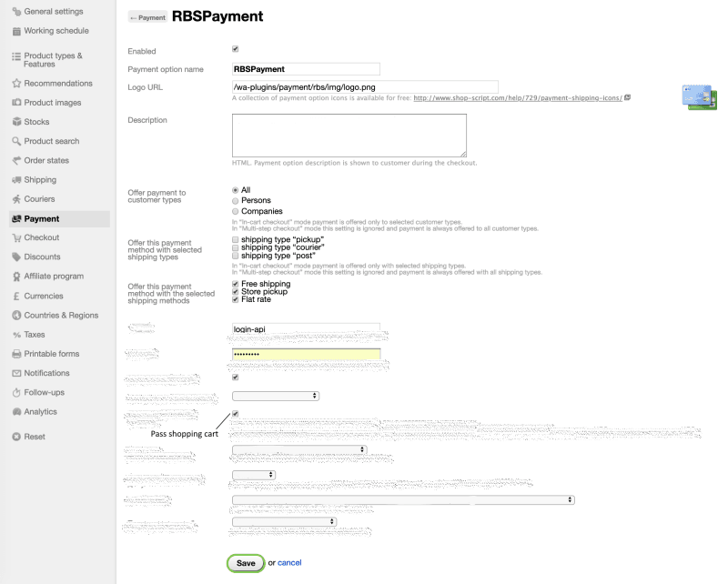Uncheck the Flat rate shipping method

point(236,300)
